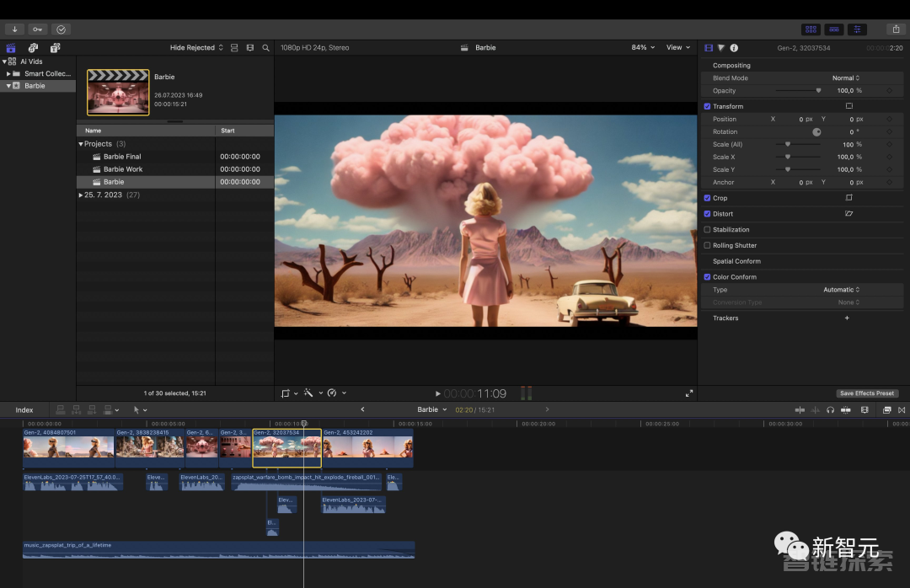Sort by the Start column header
The height and width of the screenshot is (588, 910).
(x=244, y=131)
